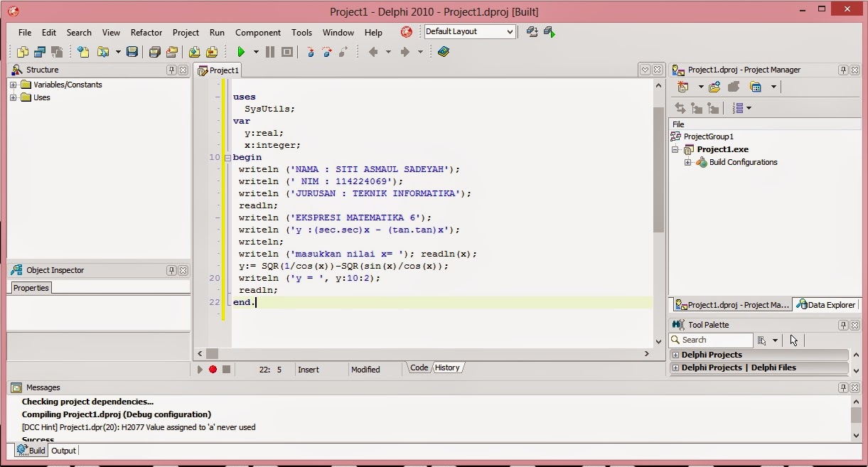Click the H2077 hint message line

tap(139, 427)
